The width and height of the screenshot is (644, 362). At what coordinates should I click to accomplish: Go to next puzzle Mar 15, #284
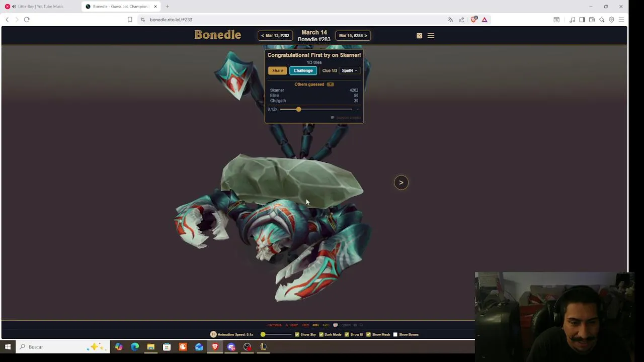tap(353, 36)
